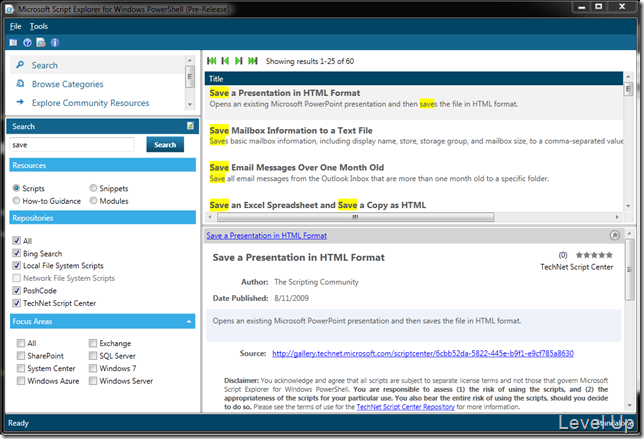Check the Windows Azure focus area
The image size is (644, 439).
(21, 381)
